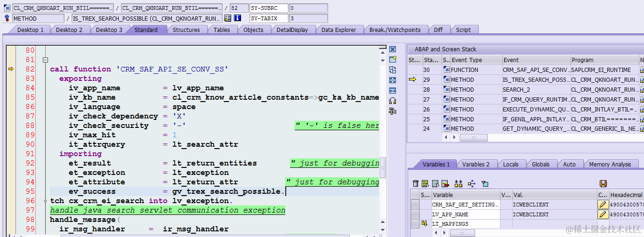644x237 pixels.
Task: Click the blue branching-arrows icon in the Variables toolbar
Action: [x=472, y=183]
